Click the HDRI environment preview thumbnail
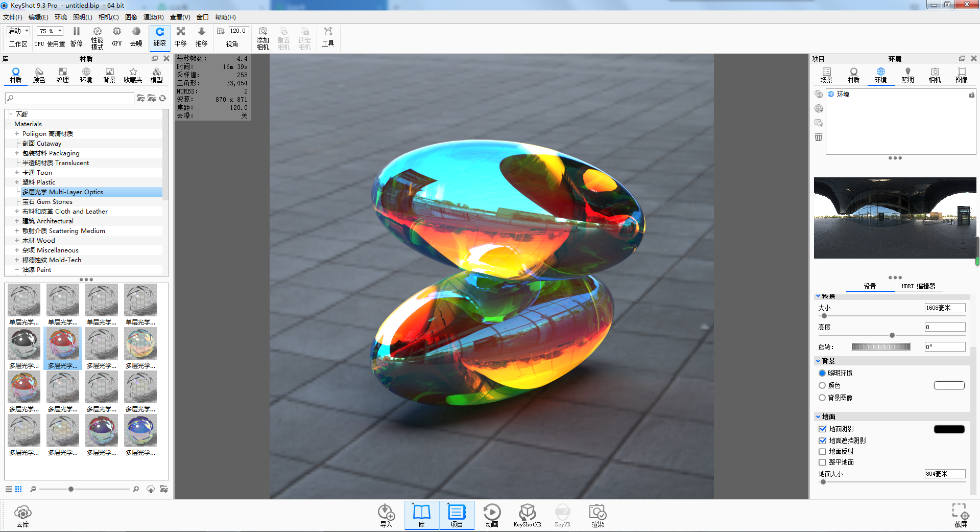 [x=895, y=218]
